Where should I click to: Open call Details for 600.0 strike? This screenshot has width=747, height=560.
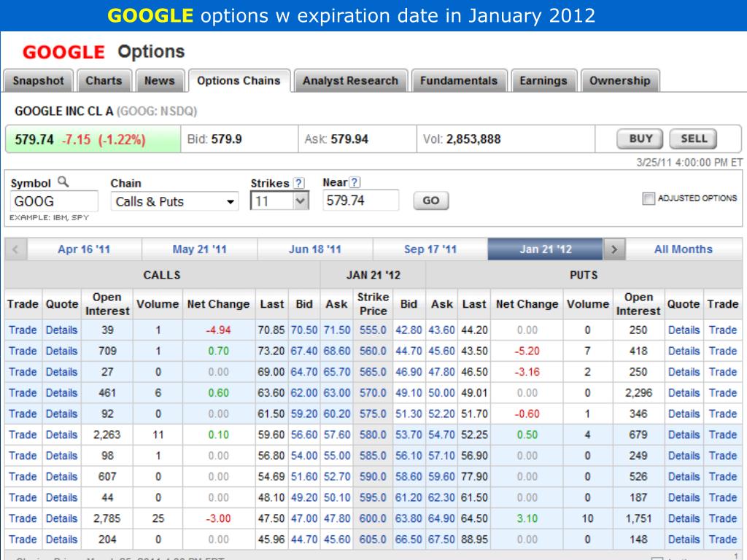[61, 518]
